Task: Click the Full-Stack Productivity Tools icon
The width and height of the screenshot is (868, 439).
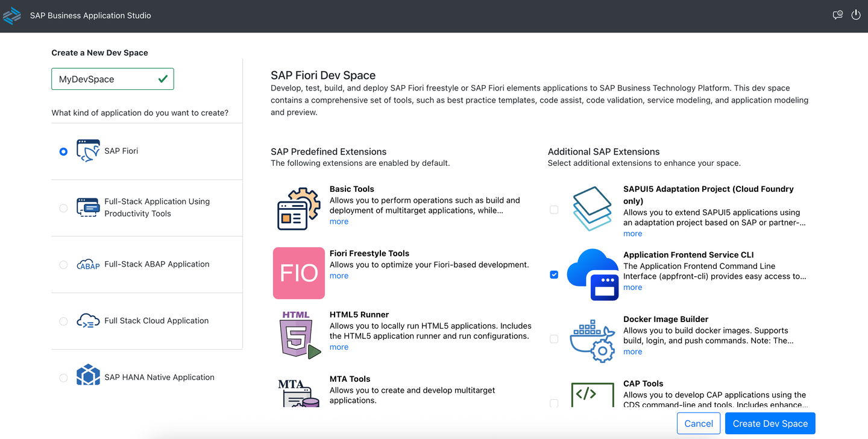Action: point(88,207)
